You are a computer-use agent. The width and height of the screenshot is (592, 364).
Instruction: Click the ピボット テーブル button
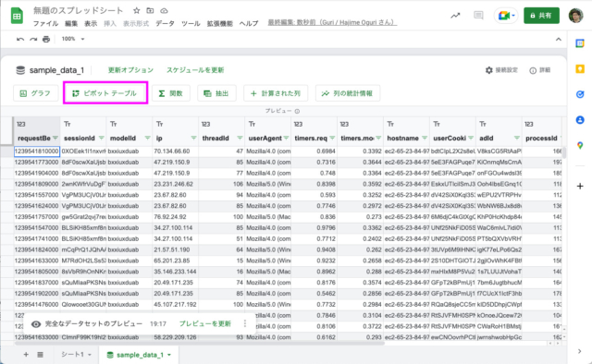point(105,93)
